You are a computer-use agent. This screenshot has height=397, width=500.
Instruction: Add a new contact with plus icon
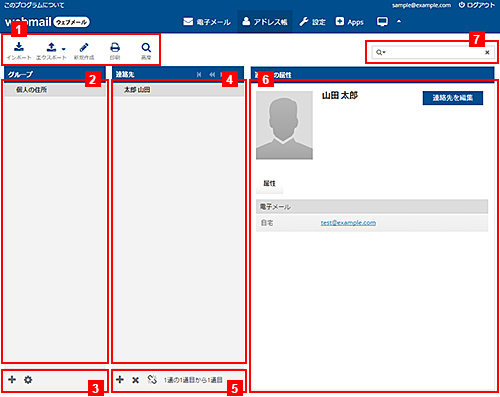pyautogui.click(x=120, y=379)
